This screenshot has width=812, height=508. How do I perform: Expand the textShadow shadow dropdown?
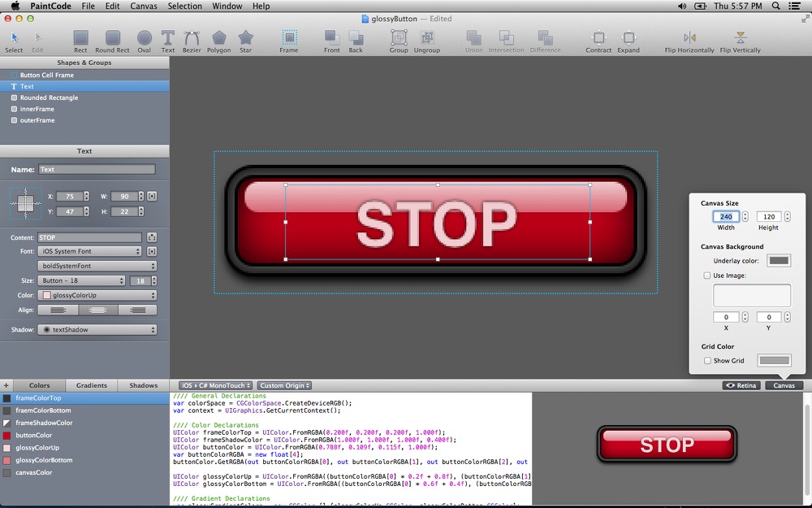pyautogui.click(x=97, y=330)
